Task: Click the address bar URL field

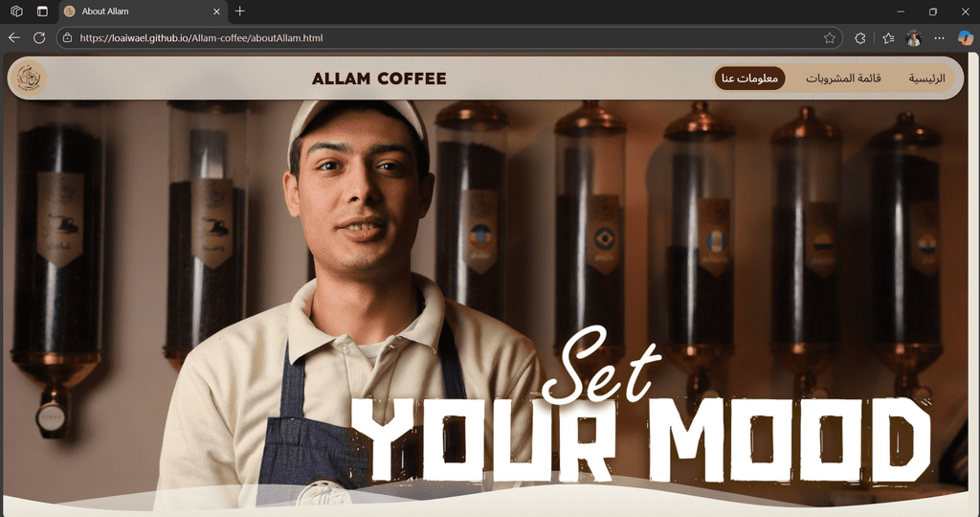Action: pos(447,38)
